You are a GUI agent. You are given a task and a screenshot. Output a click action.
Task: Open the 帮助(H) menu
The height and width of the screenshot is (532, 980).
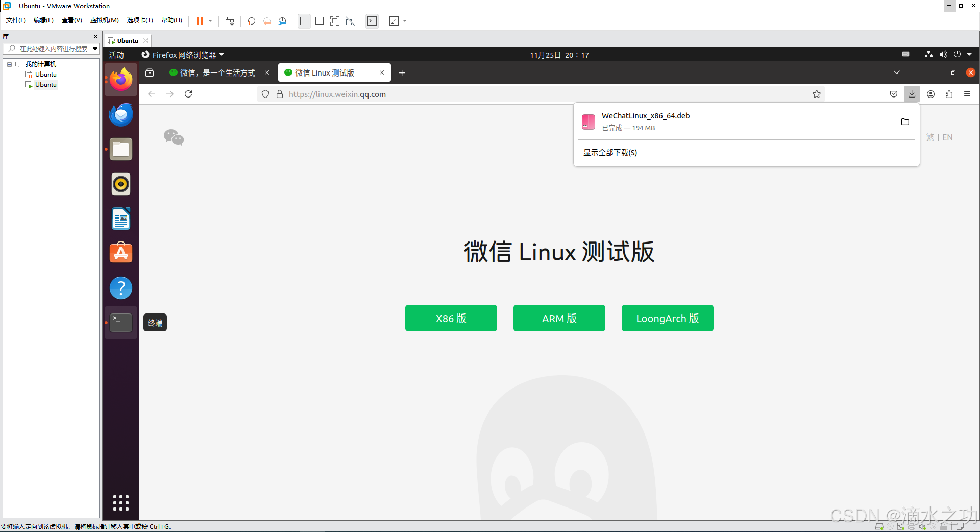(x=171, y=20)
